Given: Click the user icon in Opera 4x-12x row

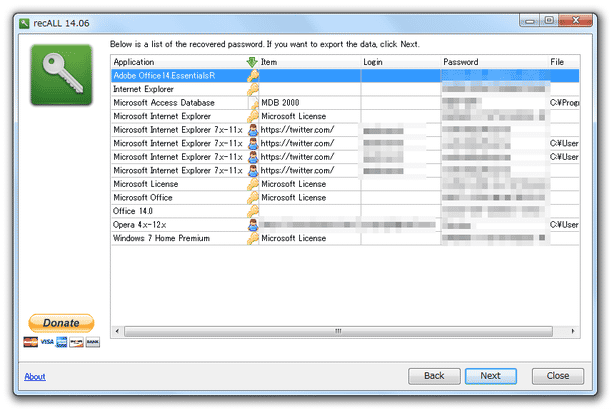Looking at the screenshot, I should (253, 225).
